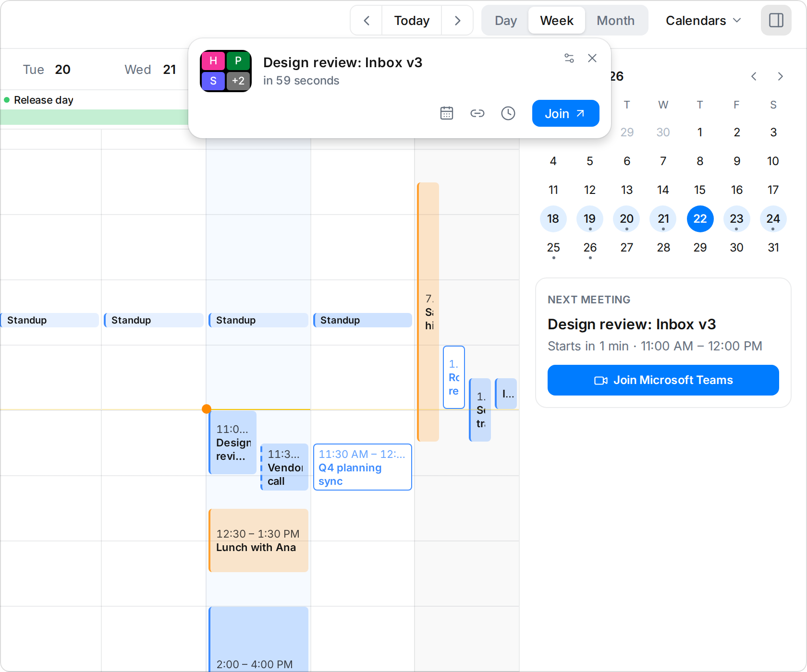Click the attendee avatars group in the popup
This screenshot has width=807, height=672.
[226, 71]
